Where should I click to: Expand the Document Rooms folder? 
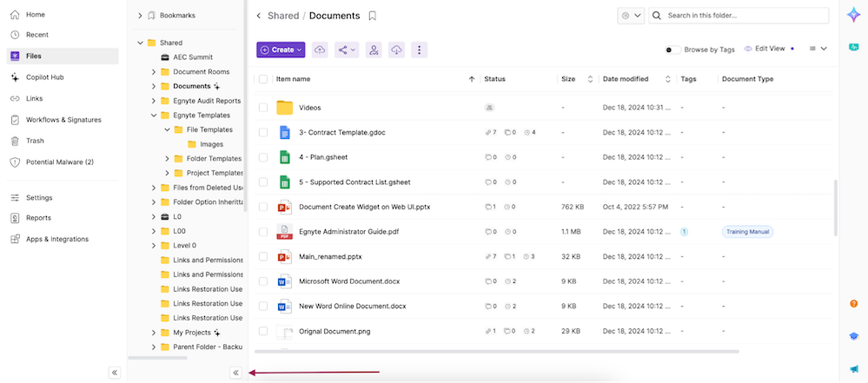coord(153,72)
